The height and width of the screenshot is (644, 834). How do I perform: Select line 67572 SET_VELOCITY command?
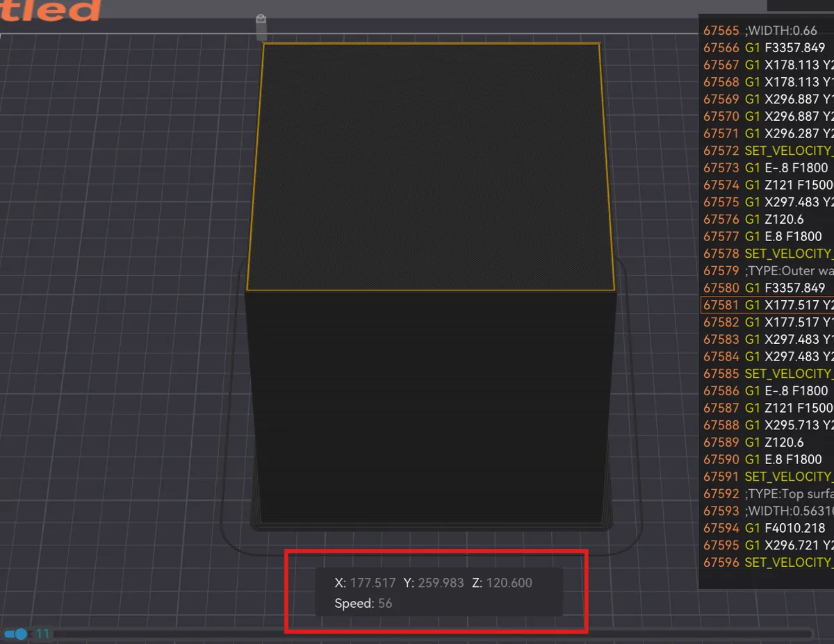point(767,151)
